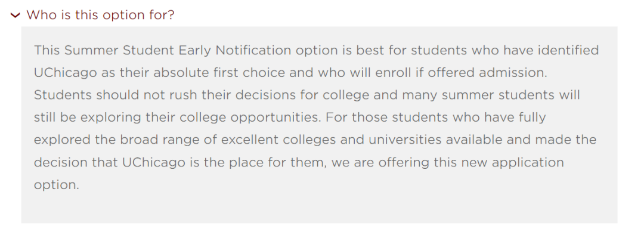The image size is (644, 229).
Task: Click the phrase 'still be exploring their college opportunities'
Action: (174, 117)
